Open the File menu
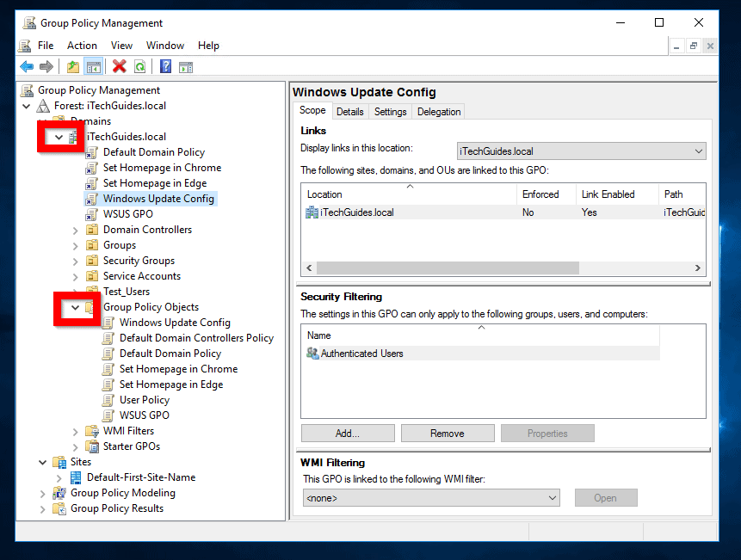 [46, 46]
